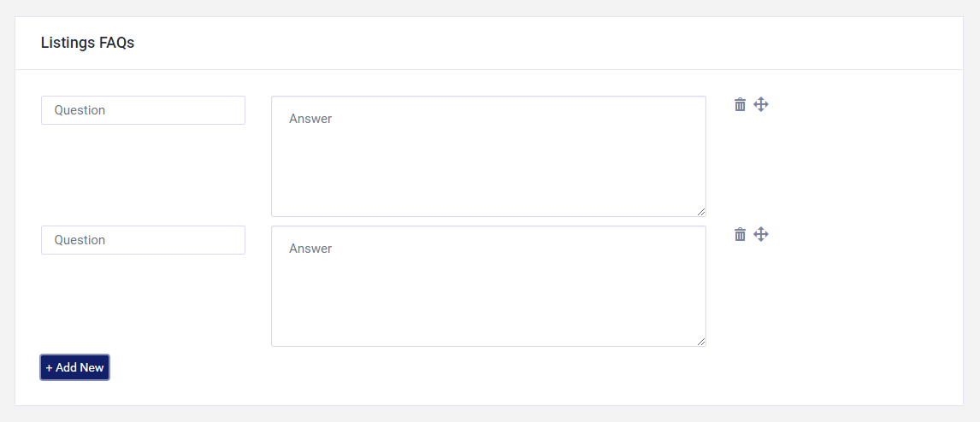980x422 pixels.
Task: Place cursor in the upper Answer box
Action: (488, 156)
